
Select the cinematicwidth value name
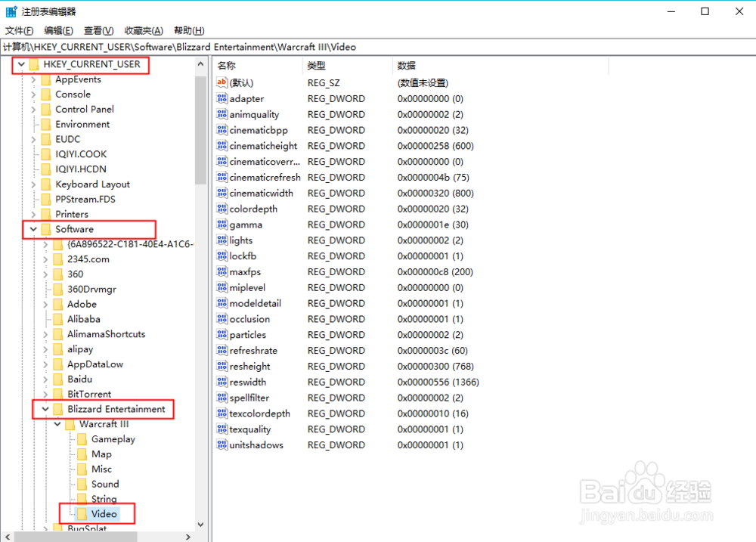coord(261,193)
